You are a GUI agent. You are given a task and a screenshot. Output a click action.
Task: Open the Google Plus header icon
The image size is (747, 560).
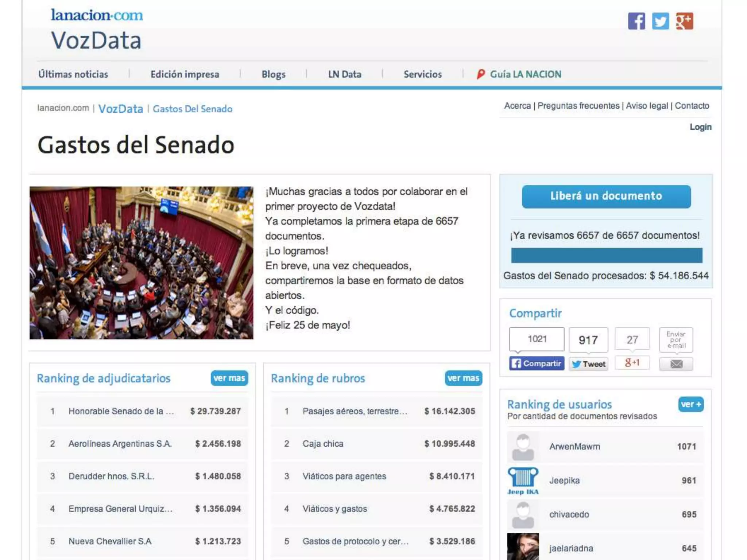coord(684,21)
